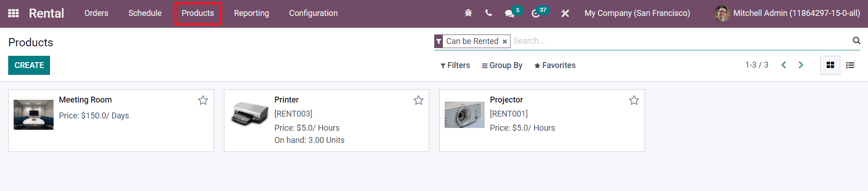
Task: Favorite the Printer product star
Action: point(418,100)
